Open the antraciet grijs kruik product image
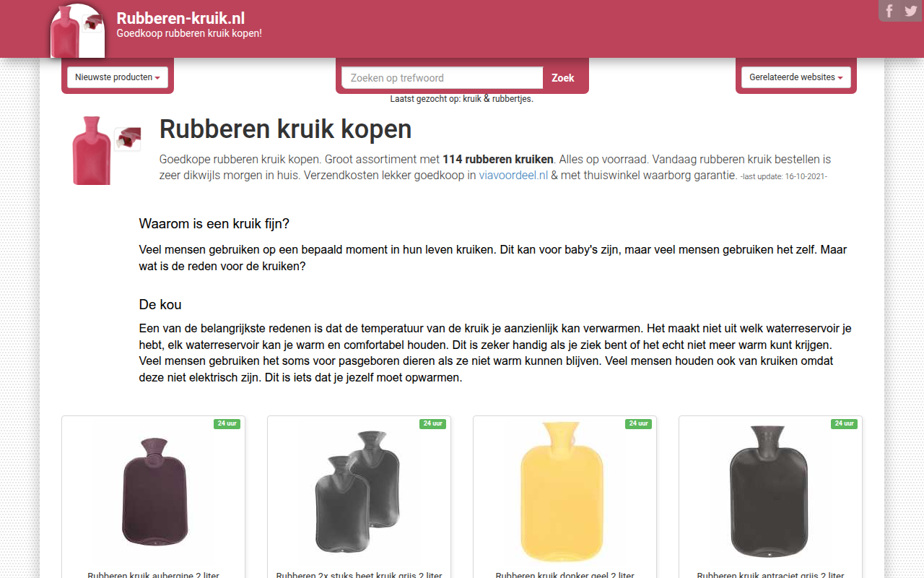The image size is (924, 578). tap(770, 493)
